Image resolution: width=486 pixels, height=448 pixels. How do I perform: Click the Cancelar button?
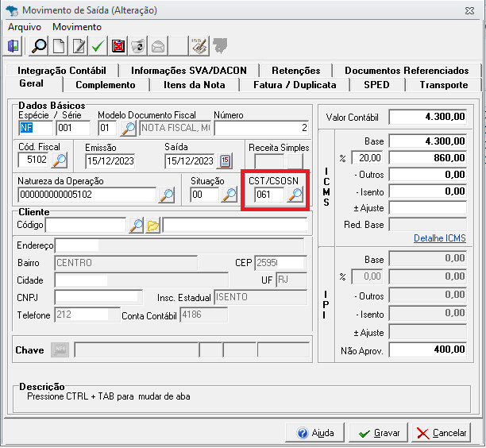442,432
